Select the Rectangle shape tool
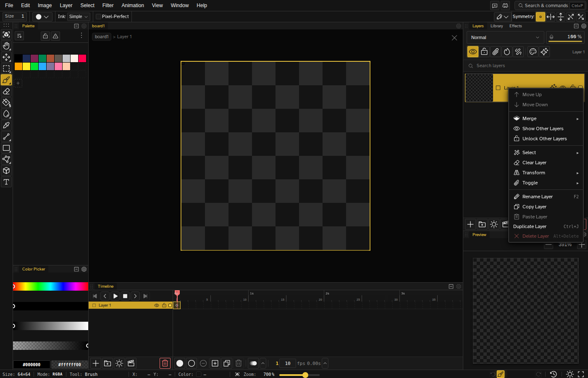Screen dimensions: 588x378 point(6,148)
